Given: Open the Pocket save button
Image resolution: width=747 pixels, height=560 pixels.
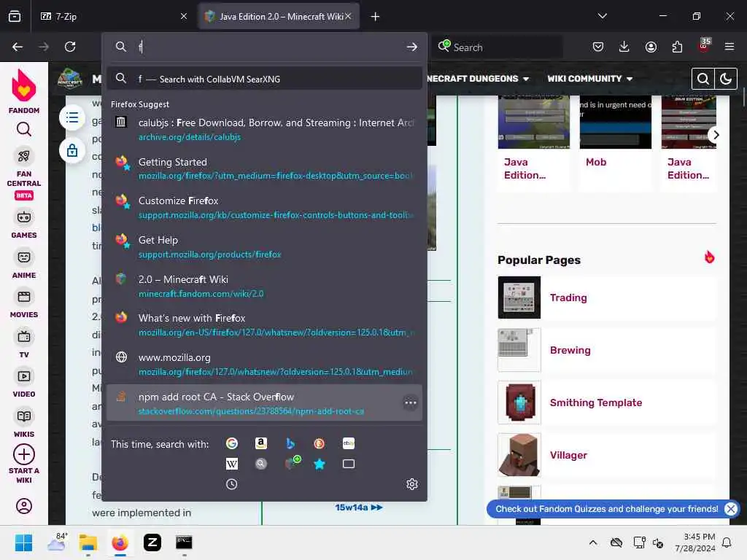Looking at the screenshot, I should coord(598,47).
